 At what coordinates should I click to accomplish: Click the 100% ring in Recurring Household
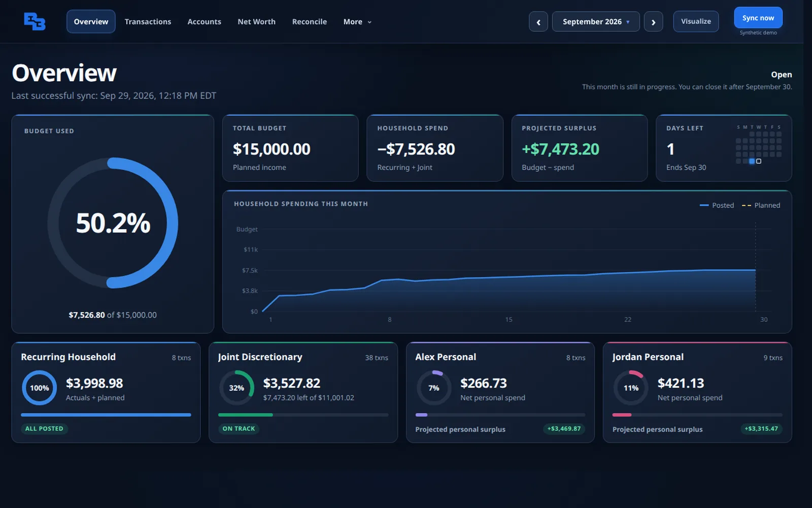(39, 388)
